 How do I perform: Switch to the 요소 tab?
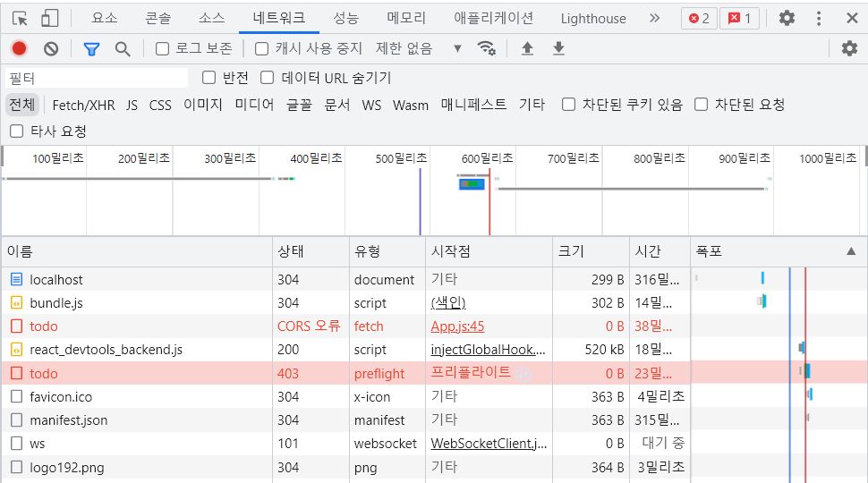[x=105, y=18]
